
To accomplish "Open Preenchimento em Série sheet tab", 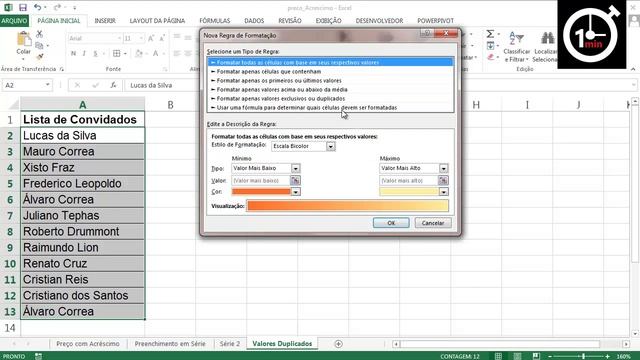I will (170, 344).
